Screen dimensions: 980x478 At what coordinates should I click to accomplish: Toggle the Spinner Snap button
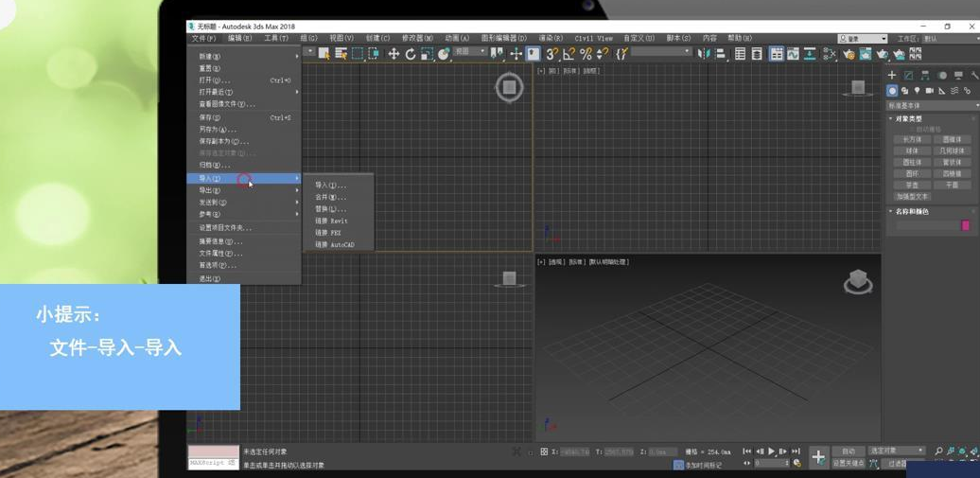pyautogui.click(x=602, y=54)
